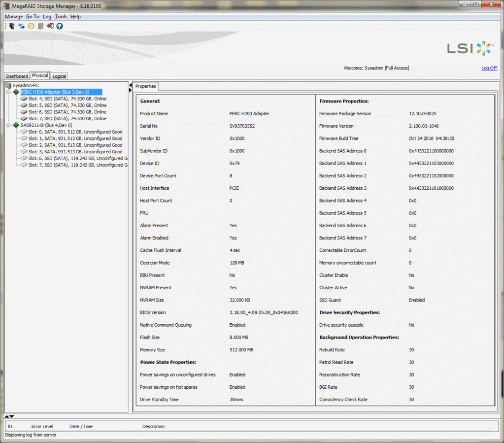Viewport: 504px width, 443px height.
Task: Open the Manage menu
Action: pos(14,17)
